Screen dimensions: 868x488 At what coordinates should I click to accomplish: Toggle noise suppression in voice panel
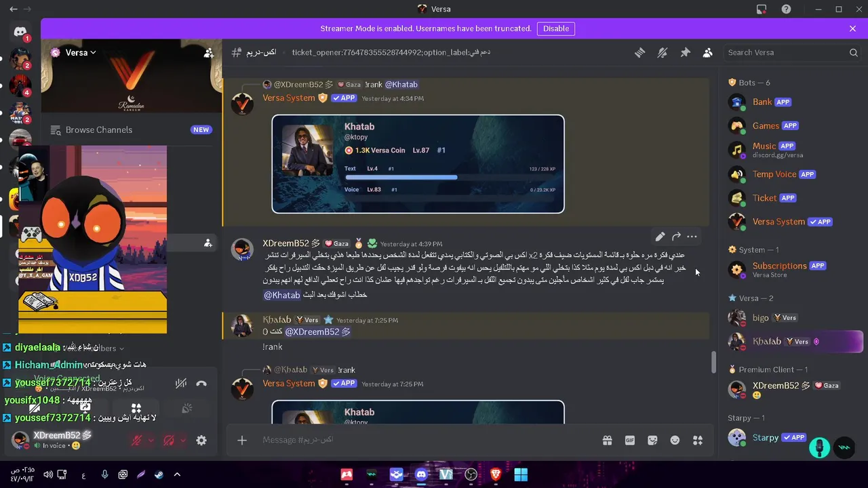(x=181, y=383)
